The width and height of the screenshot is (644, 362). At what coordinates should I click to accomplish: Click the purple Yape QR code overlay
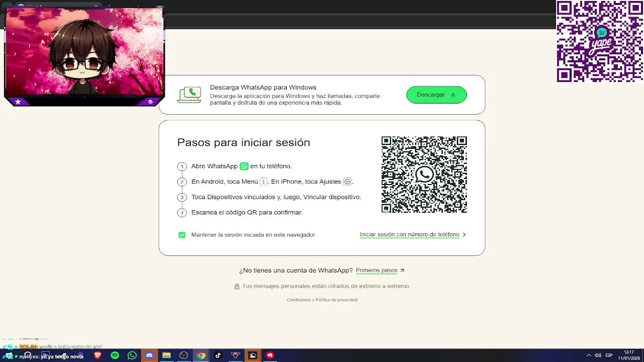600,41
